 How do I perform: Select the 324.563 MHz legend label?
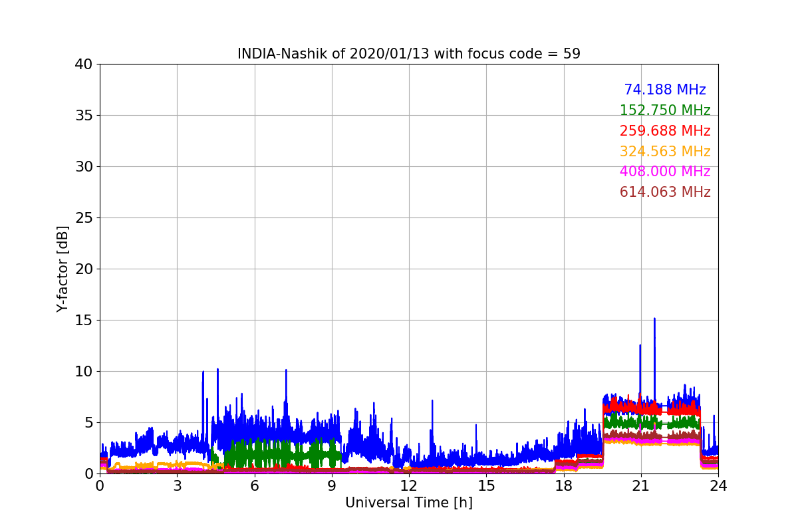(665, 152)
